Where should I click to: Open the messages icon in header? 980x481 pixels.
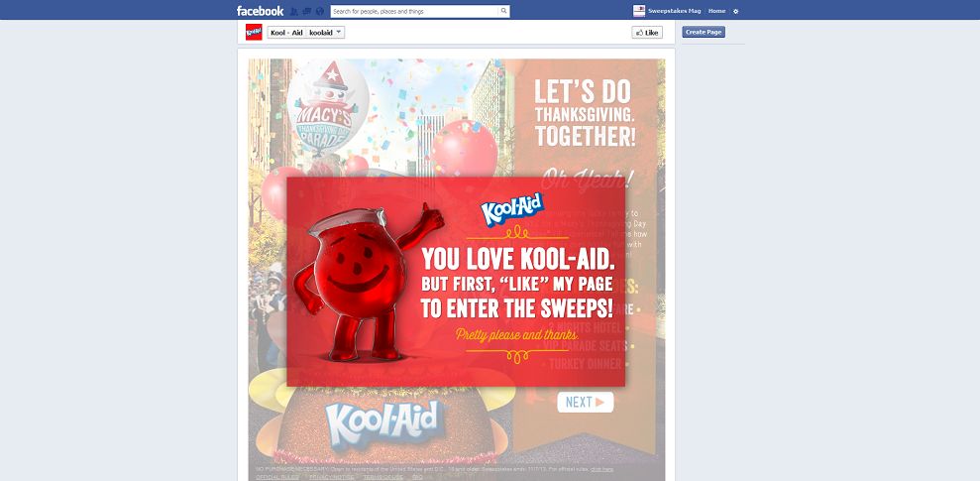307,11
